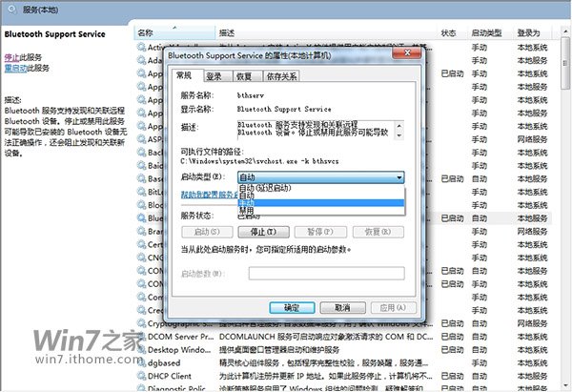Sort by the 启动类型 column header

click(490, 32)
